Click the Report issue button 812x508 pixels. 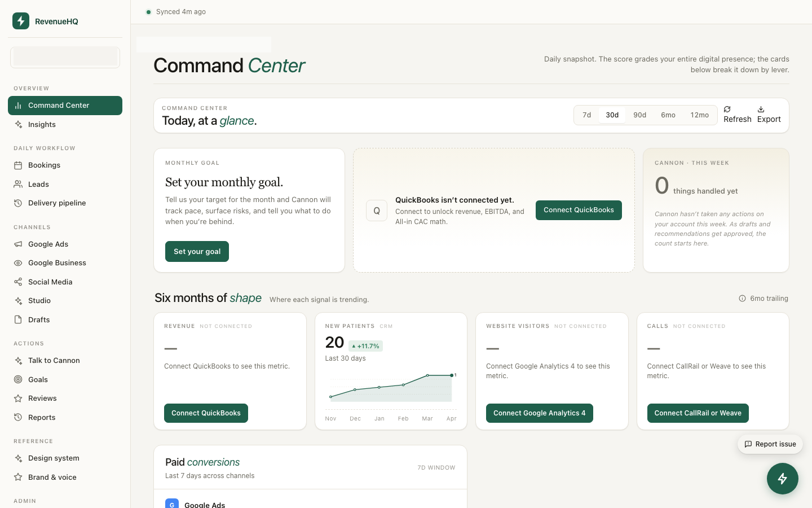click(x=770, y=444)
